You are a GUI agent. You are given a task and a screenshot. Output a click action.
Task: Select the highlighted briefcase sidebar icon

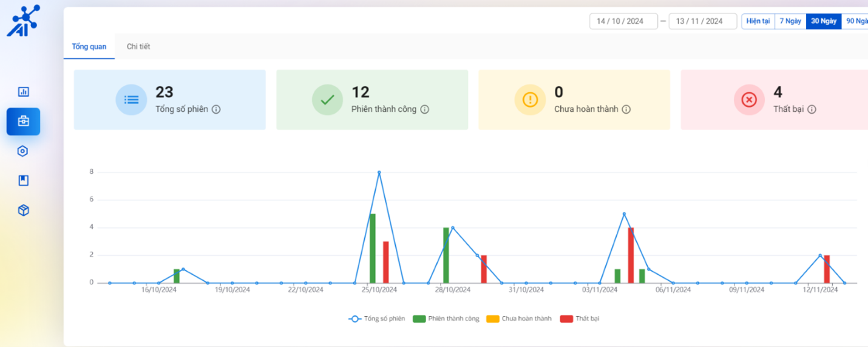(x=24, y=122)
